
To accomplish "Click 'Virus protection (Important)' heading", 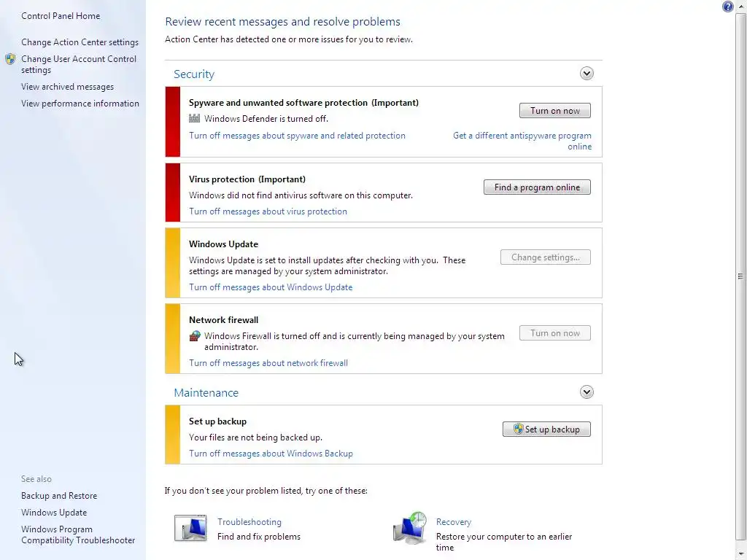I will 247,179.
